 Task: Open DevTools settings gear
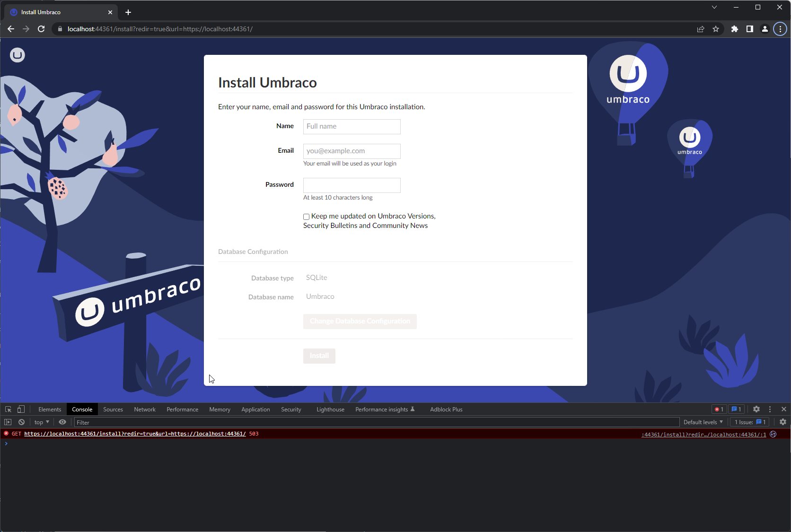(756, 410)
